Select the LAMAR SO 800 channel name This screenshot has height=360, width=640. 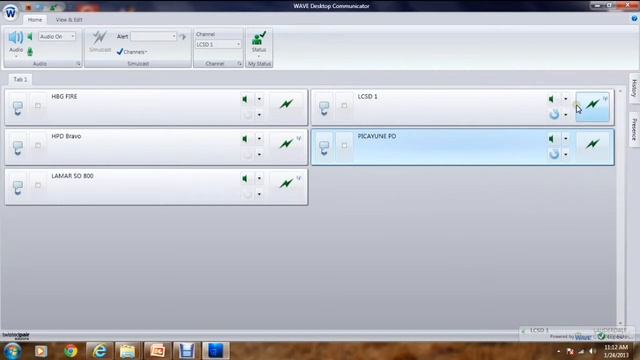[72, 176]
